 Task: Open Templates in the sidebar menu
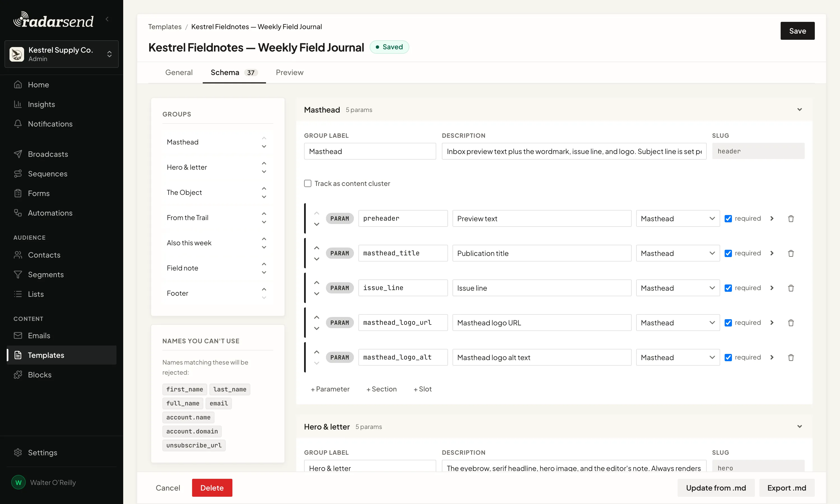coord(61,355)
